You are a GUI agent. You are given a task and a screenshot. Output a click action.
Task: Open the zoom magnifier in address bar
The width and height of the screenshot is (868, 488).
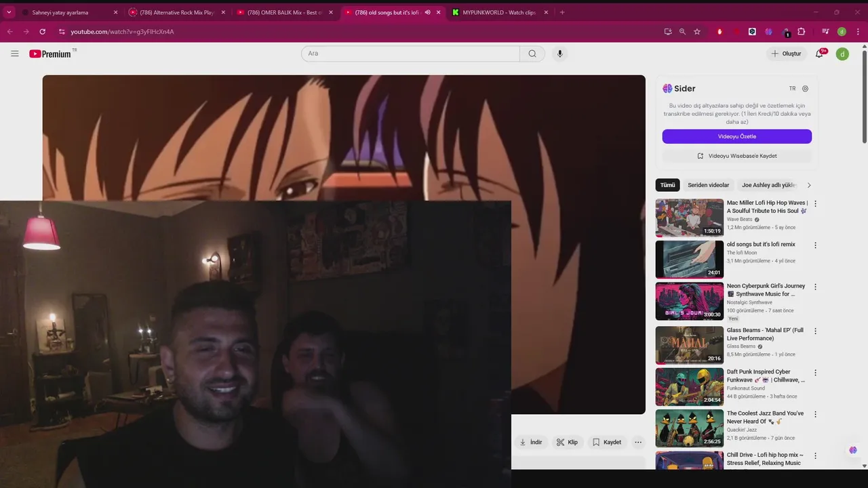coord(682,31)
